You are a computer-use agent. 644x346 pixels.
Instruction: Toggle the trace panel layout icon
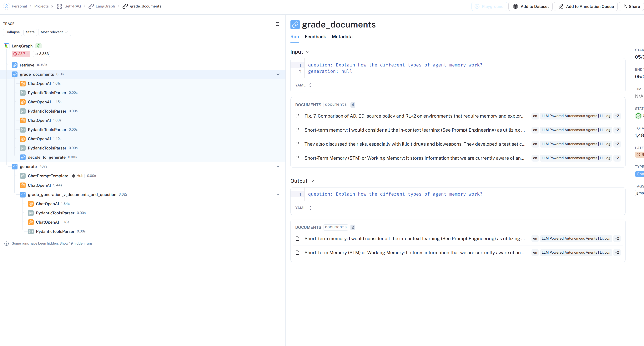(277, 24)
